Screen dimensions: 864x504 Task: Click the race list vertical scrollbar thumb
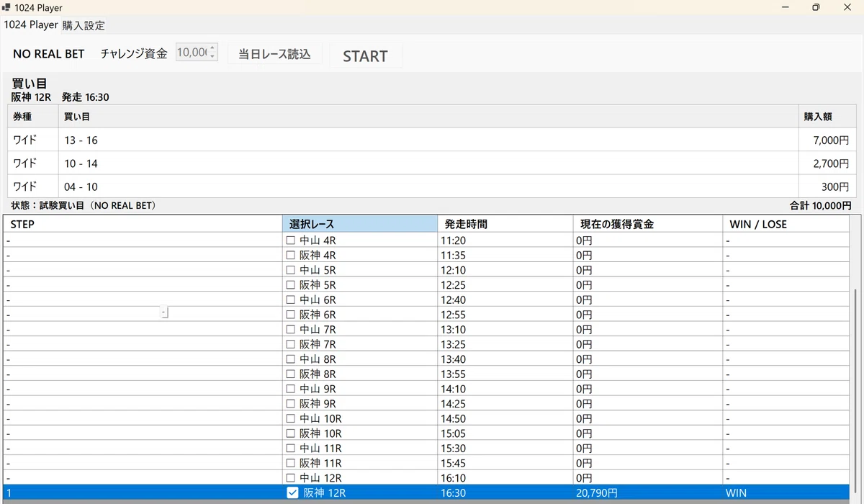855,392
